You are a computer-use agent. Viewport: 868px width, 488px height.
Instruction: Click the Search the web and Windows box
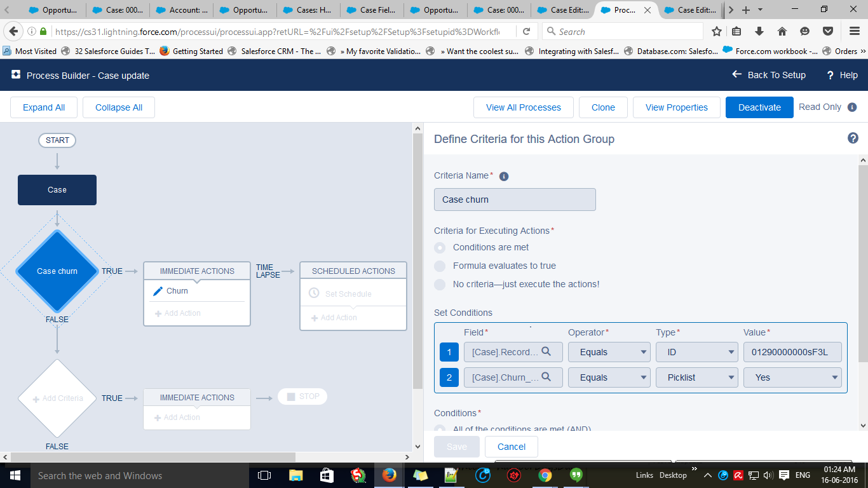(x=139, y=475)
